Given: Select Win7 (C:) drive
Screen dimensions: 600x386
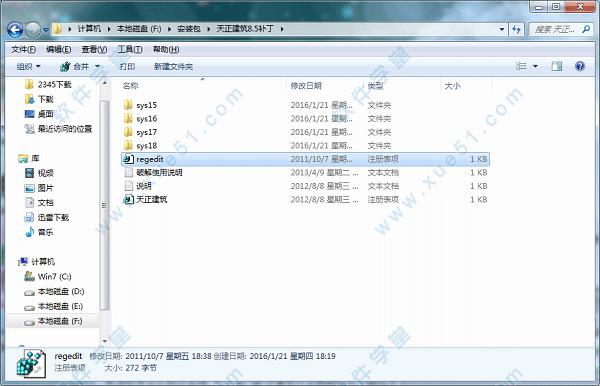Looking at the screenshot, I should click(48, 276).
